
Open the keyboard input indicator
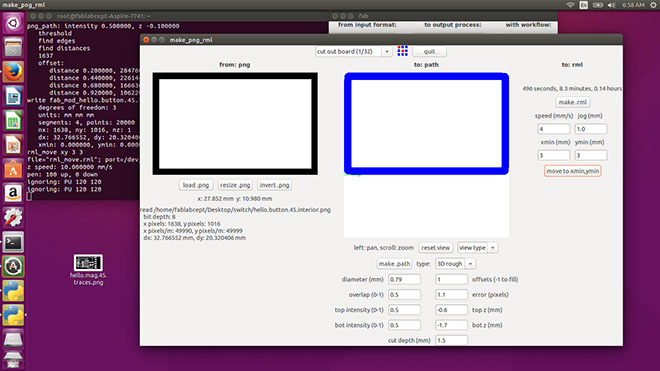tap(584, 5)
